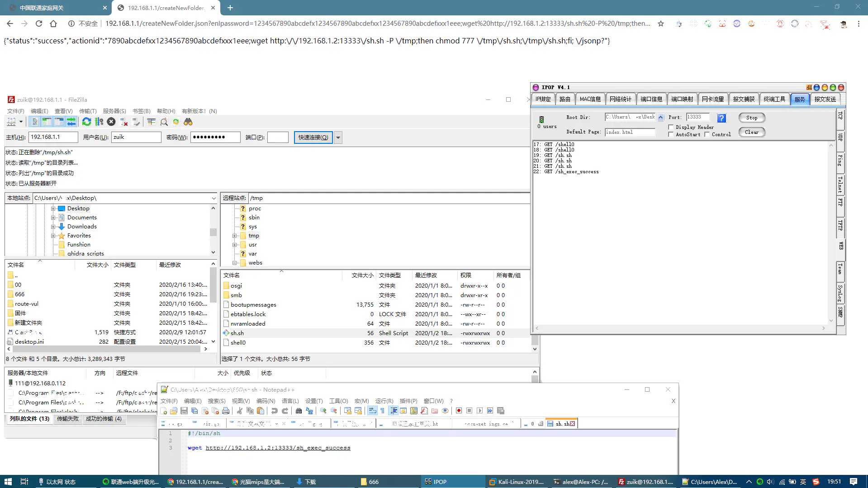The height and width of the screenshot is (488, 868).
Task: Save the file in Notepad++
Action: (x=184, y=411)
